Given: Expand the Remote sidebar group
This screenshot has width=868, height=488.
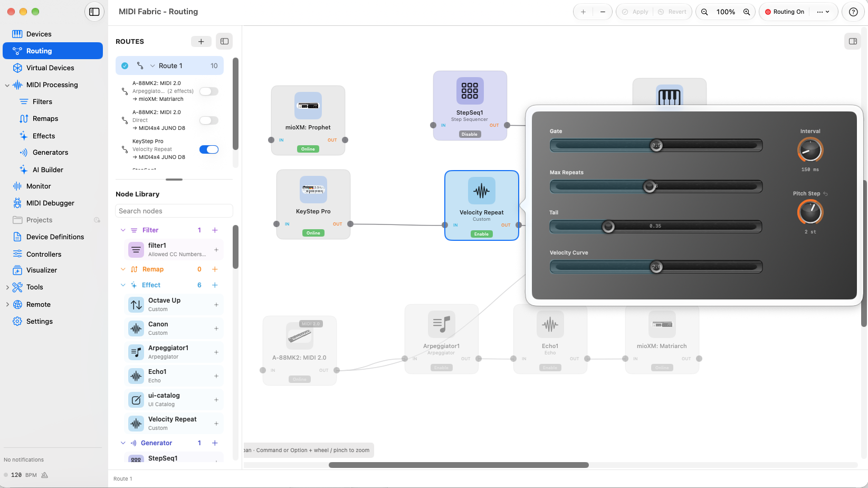Looking at the screenshot, I should [x=7, y=305].
